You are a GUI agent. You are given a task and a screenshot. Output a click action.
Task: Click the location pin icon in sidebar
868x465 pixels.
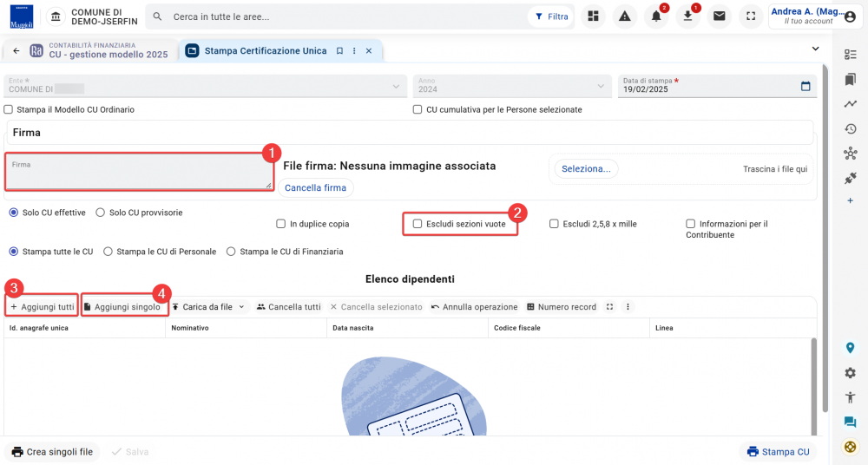tap(851, 348)
